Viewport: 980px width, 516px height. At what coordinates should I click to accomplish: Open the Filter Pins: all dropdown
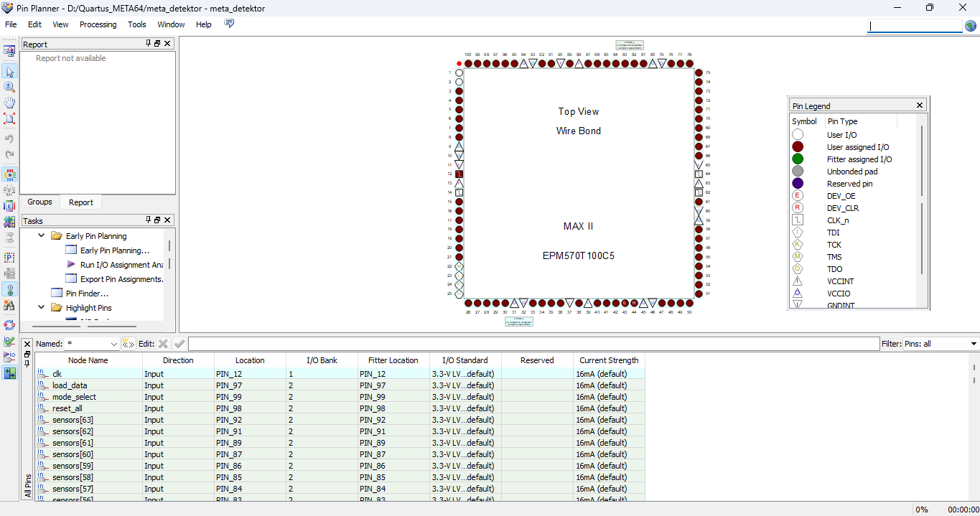pos(974,344)
